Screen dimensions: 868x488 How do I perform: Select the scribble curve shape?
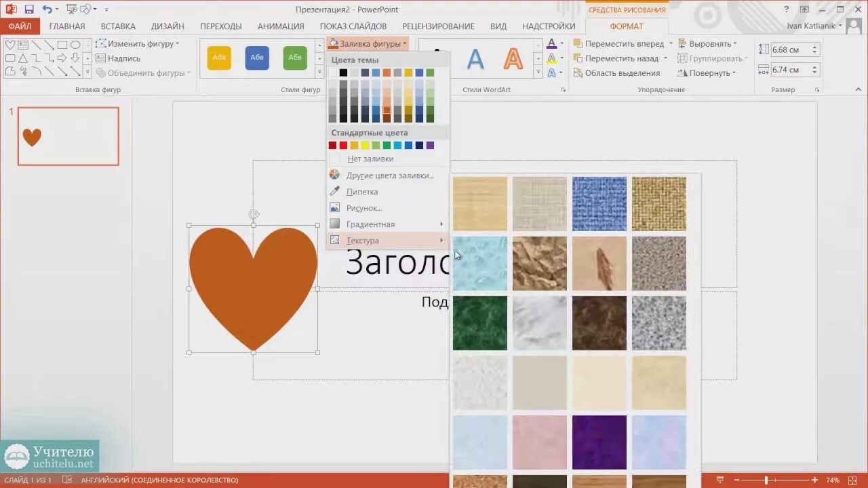[x=23, y=70]
